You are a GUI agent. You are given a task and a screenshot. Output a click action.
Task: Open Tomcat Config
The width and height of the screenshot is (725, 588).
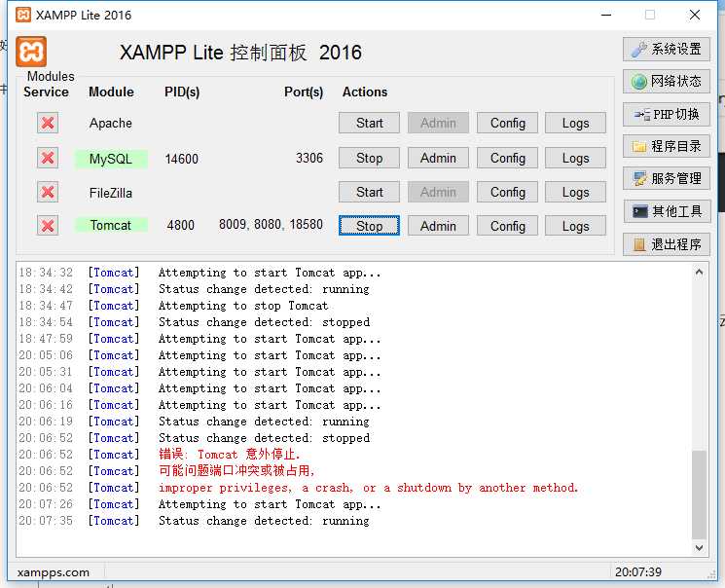click(507, 226)
